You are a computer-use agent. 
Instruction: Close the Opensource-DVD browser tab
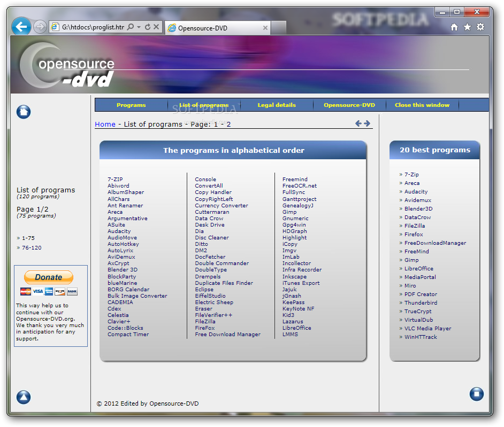(265, 28)
